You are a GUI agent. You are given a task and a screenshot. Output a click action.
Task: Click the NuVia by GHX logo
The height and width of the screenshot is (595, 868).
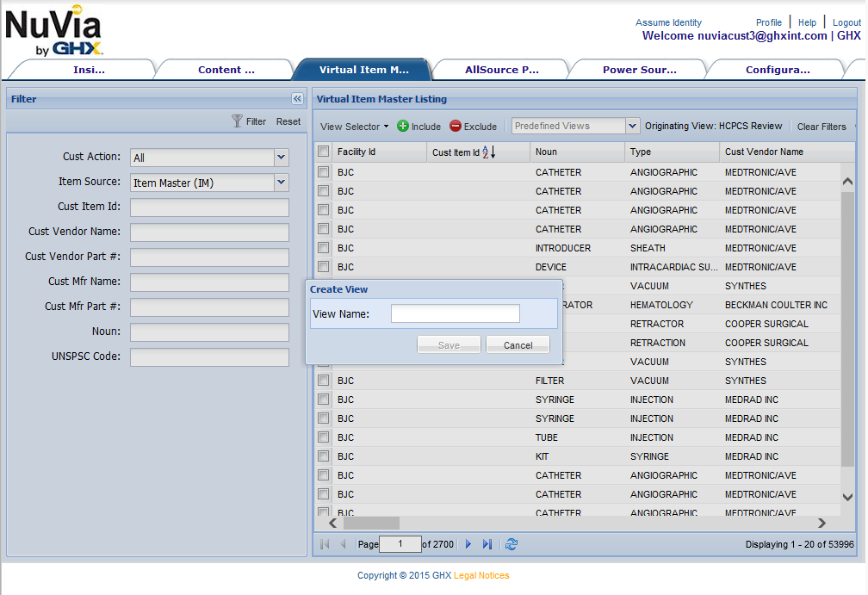[53, 30]
